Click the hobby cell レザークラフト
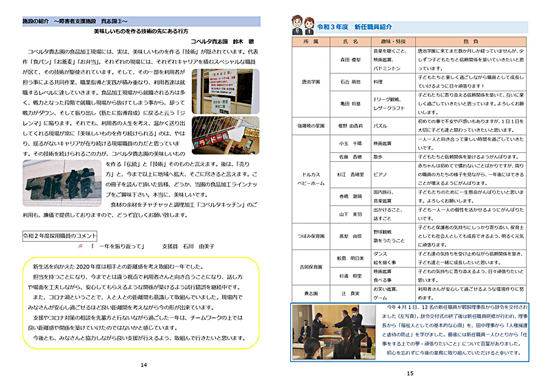554x392 pixels. [x=389, y=108]
